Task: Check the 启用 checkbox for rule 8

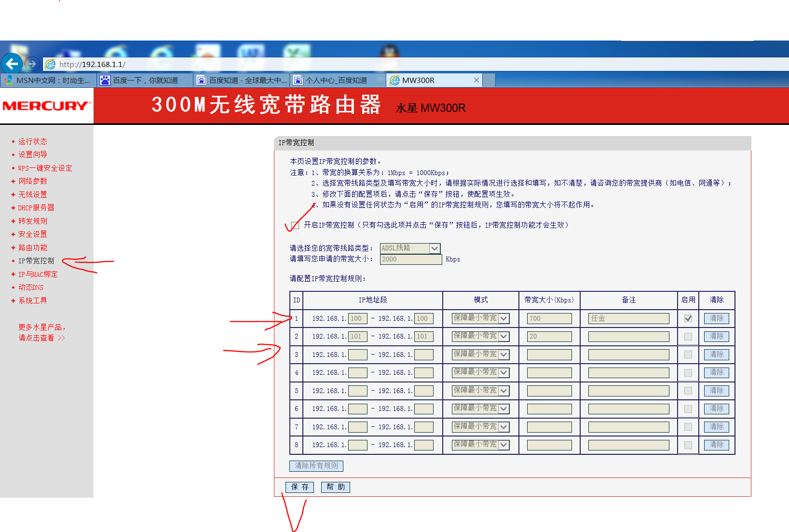Action: pos(688,445)
